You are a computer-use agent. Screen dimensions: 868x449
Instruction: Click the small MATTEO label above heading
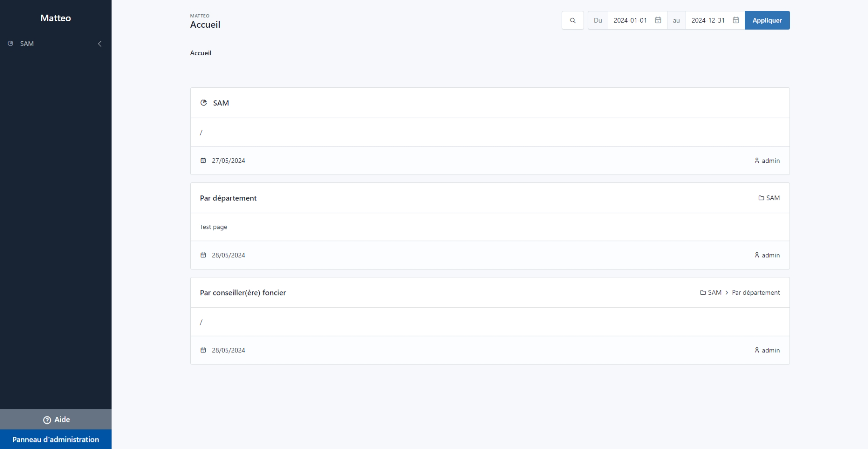coord(200,16)
